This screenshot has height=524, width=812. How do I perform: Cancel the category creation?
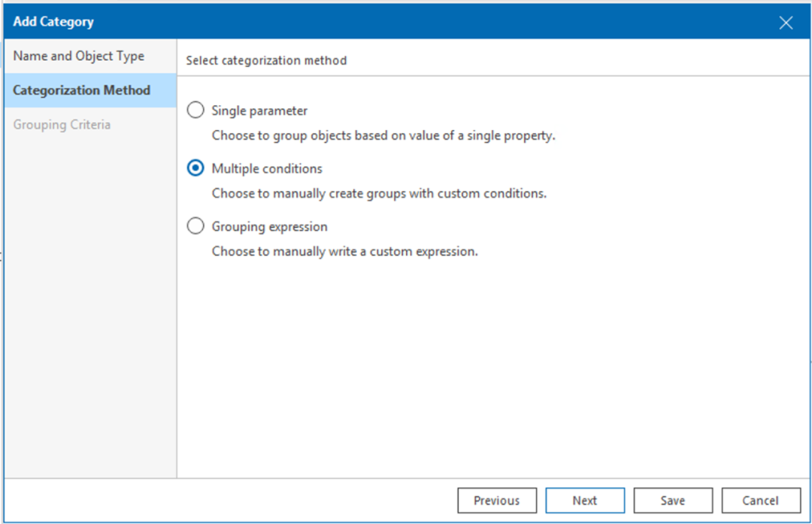point(760,501)
